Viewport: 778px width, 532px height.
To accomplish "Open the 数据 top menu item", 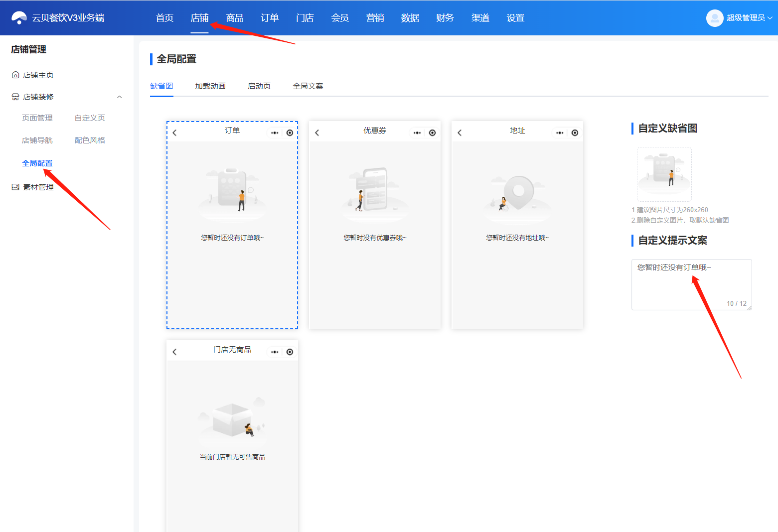I will [410, 18].
